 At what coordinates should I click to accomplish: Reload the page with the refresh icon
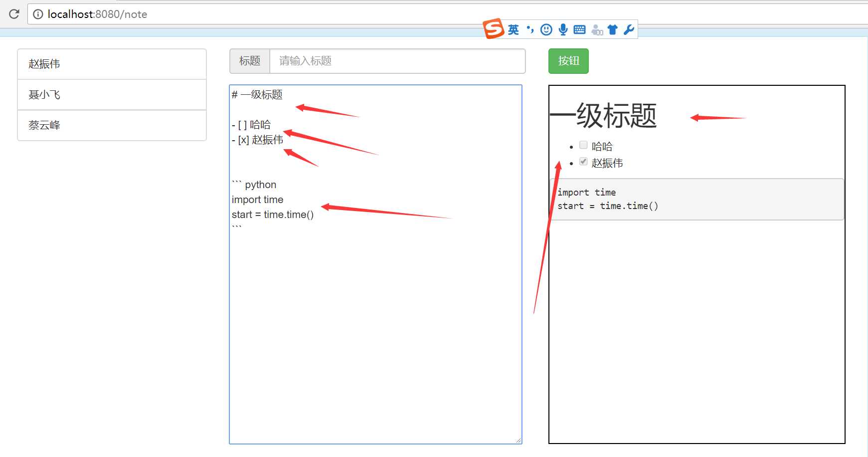(x=14, y=14)
